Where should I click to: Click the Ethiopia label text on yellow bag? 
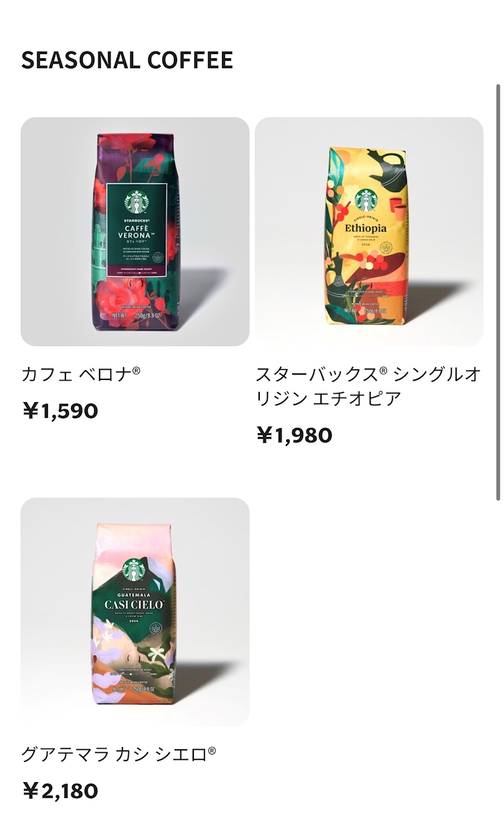point(366,228)
